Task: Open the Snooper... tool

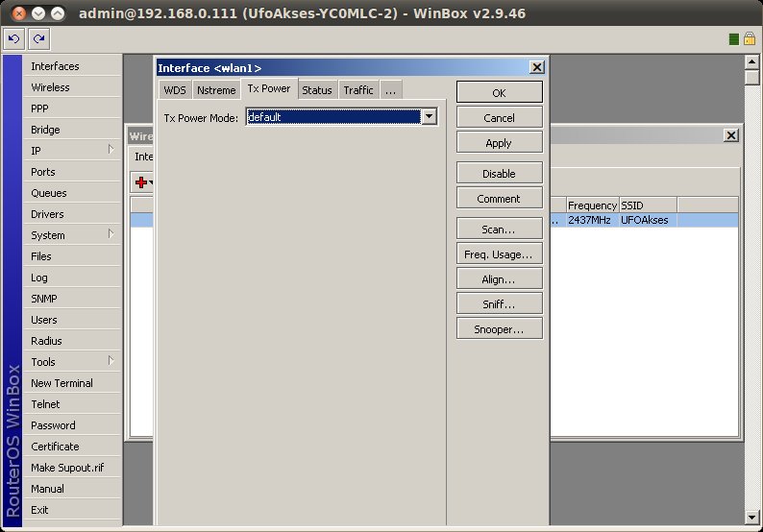Action: [500, 329]
